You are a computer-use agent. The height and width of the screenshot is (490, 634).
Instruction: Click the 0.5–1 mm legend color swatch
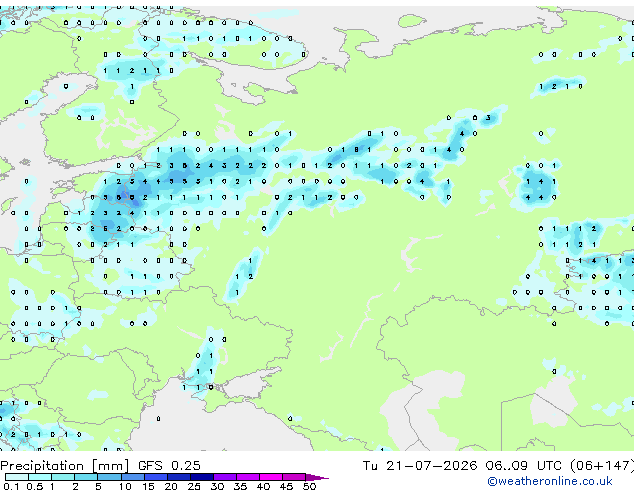tap(40, 477)
